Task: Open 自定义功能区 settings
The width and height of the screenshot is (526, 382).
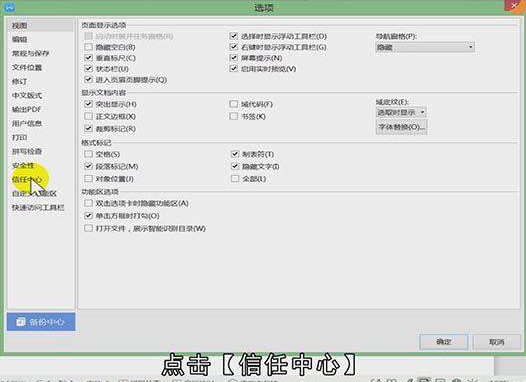Action: 35,194
